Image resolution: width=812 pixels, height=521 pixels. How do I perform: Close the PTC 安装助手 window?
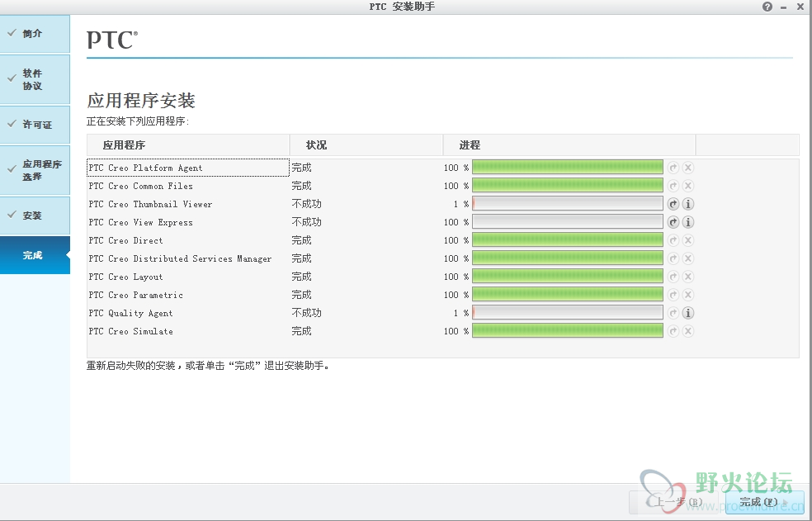click(x=800, y=7)
